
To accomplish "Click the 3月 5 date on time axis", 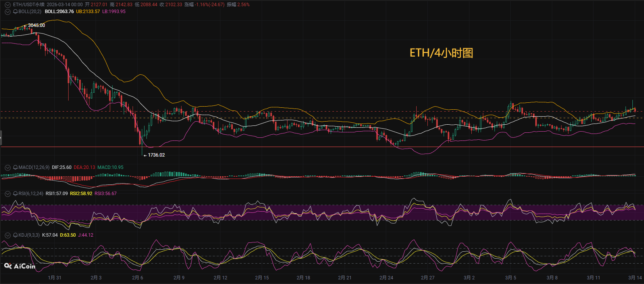I will click(x=511, y=278).
